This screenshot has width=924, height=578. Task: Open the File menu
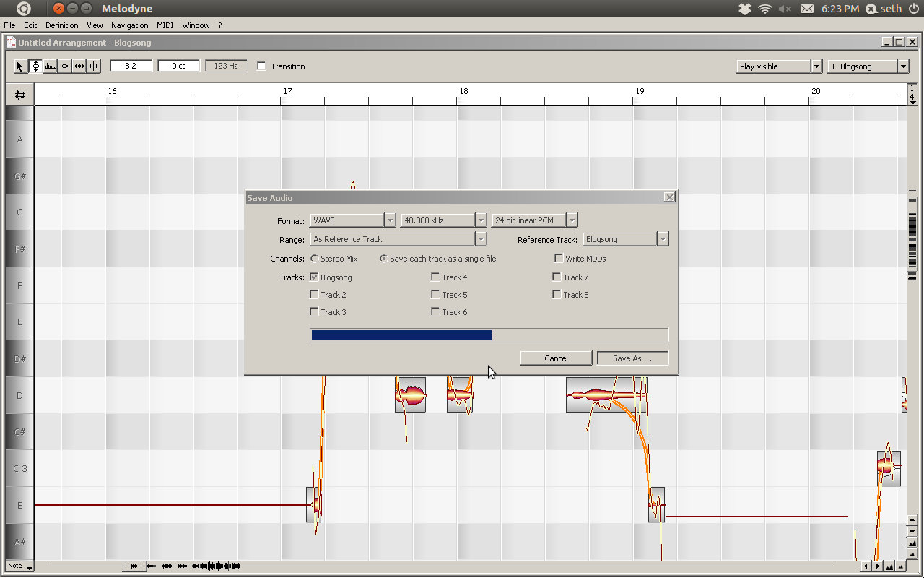click(9, 25)
